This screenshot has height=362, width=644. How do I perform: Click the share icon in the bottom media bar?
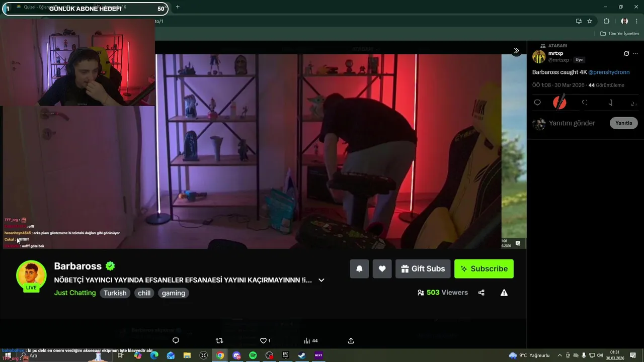[351, 340]
